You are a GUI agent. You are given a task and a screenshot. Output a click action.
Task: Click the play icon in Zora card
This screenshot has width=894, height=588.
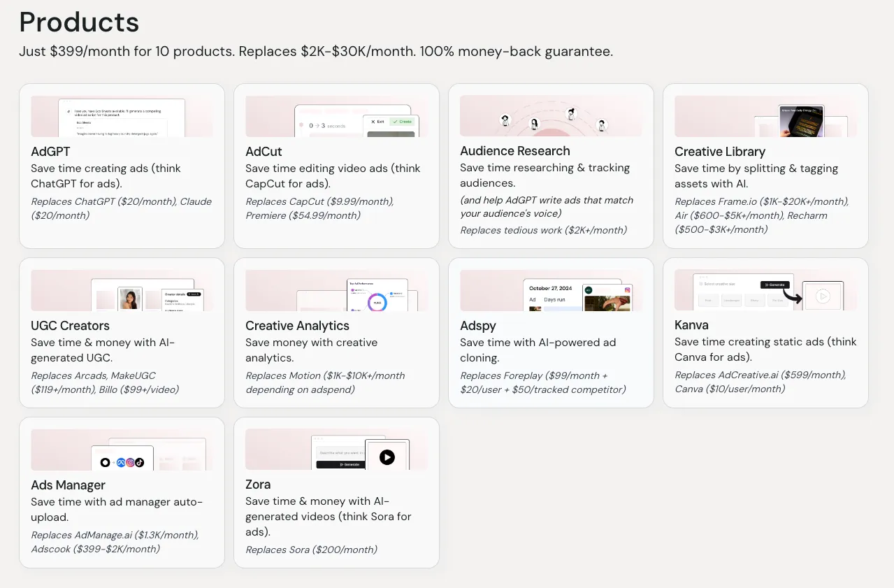tap(387, 457)
